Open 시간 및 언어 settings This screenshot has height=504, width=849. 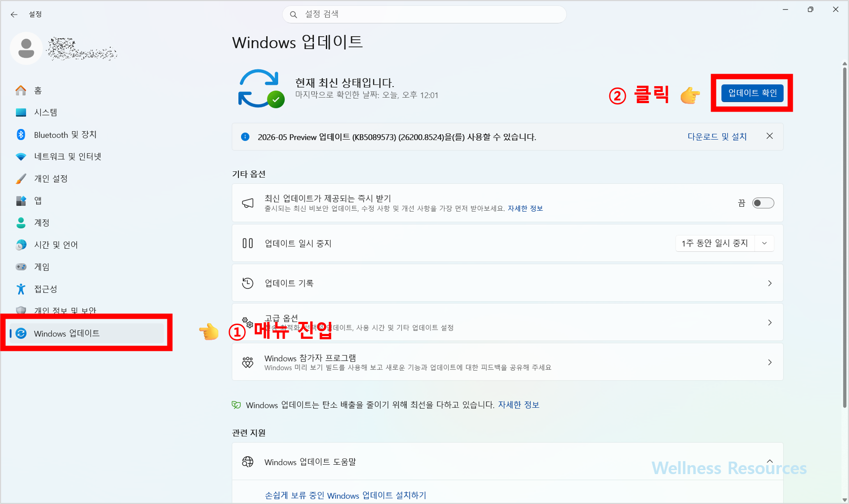pyautogui.click(x=87, y=245)
